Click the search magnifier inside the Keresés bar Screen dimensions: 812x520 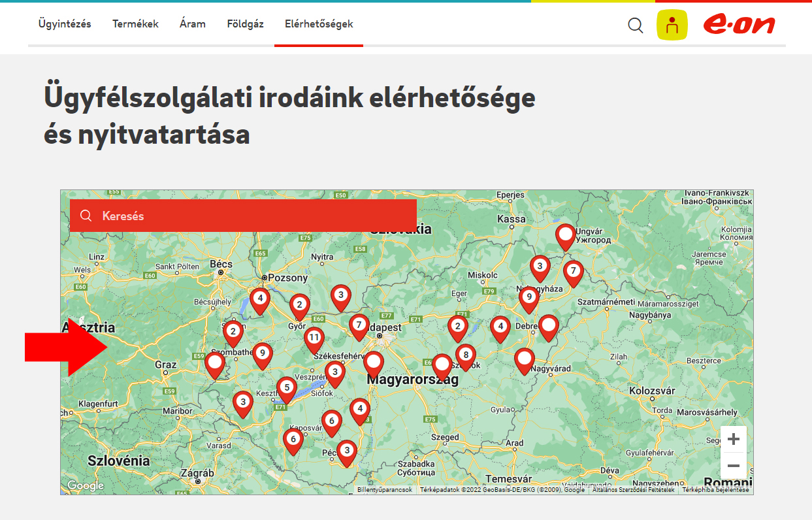[86, 215]
